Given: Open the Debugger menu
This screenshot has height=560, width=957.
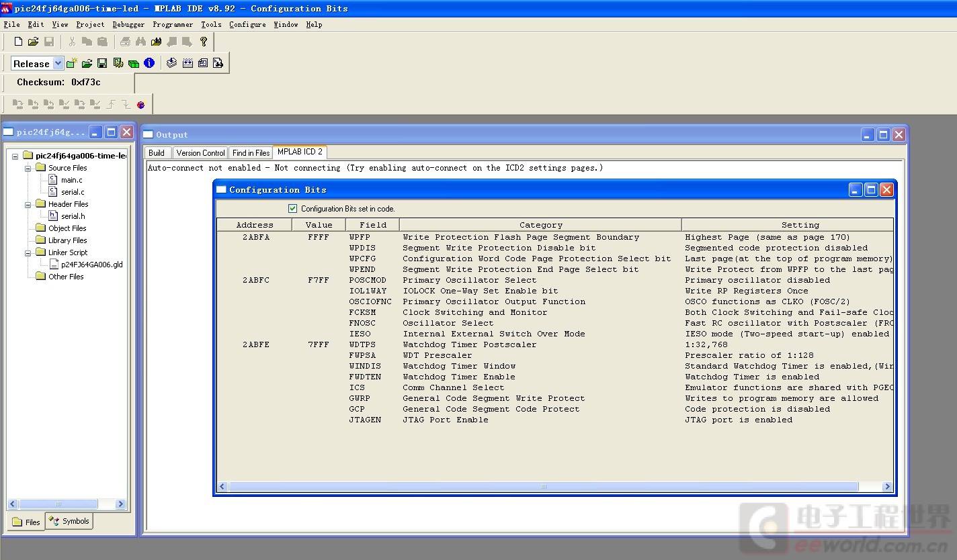Looking at the screenshot, I should click(x=128, y=24).
